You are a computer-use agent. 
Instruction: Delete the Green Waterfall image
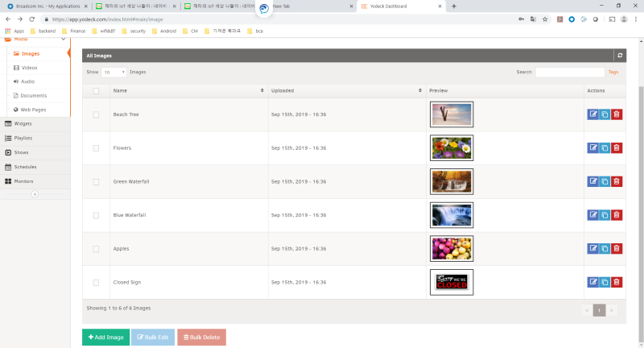(x=617, y=181)
